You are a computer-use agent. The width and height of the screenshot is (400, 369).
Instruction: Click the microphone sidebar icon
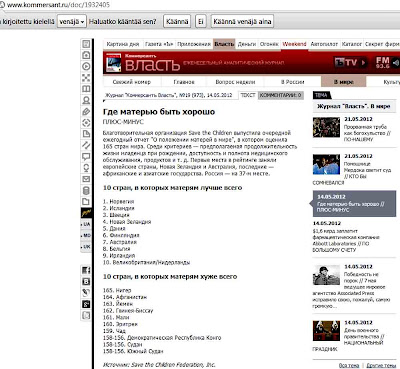point(86,168)
